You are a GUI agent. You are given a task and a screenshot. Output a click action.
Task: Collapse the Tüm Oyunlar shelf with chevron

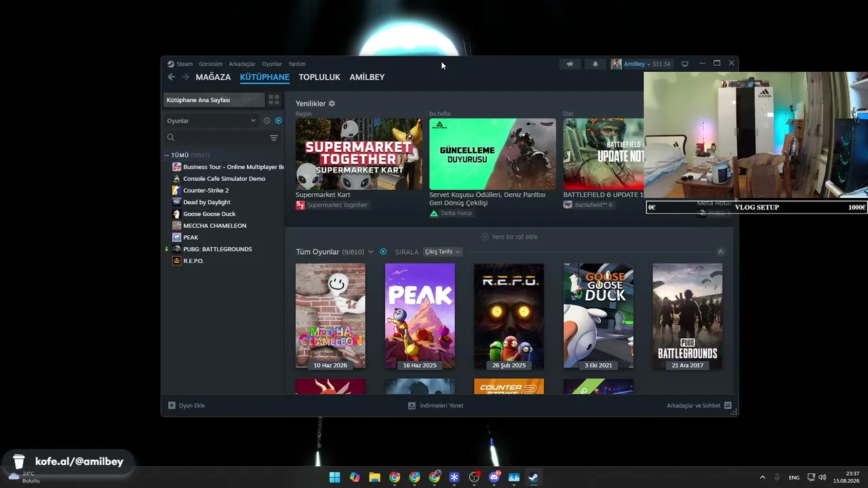(720, 251)
